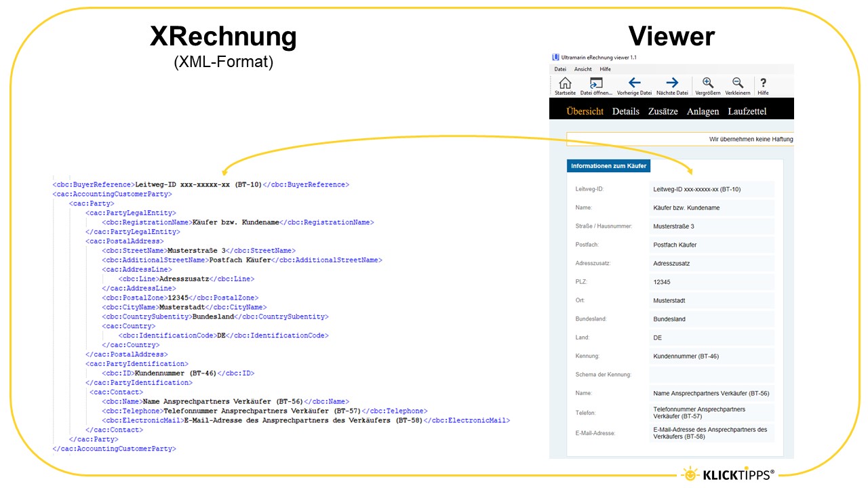The image size is (868, 488).
Task: Go to Nächste Datei arrow
Action: pyautogui.click(x=672, y=83)
